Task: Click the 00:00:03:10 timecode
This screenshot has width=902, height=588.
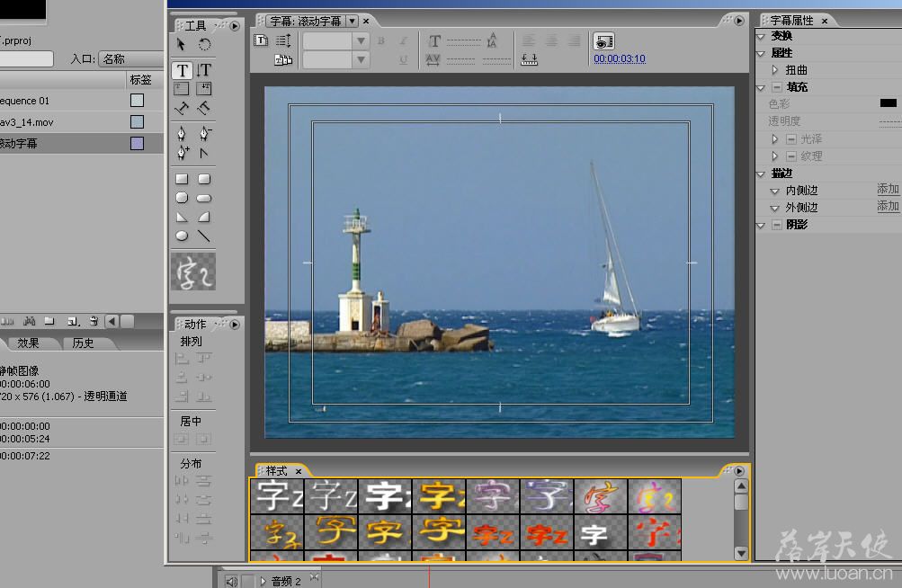Action: click(620, 58)
